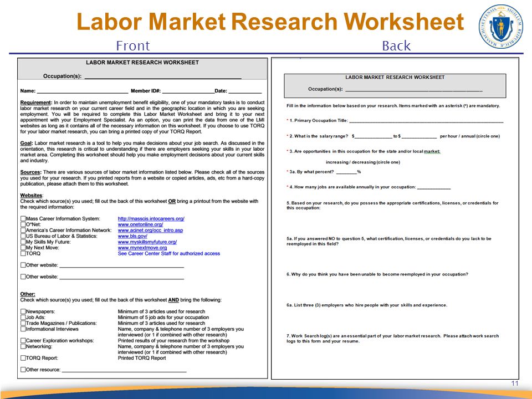Image resolution: width=532 pixels, height=399 pixels.
Task: Open the www.onetonline.org link
Action: coord(140,224)
